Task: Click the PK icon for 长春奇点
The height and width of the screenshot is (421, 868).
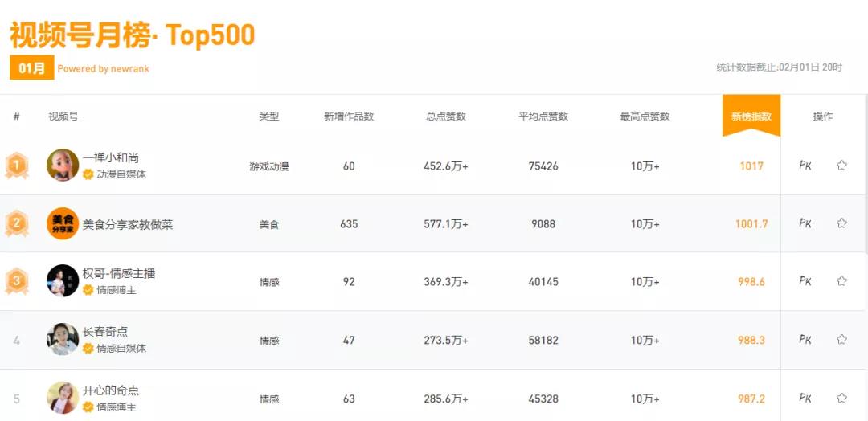Action: [x=805, y=340]
